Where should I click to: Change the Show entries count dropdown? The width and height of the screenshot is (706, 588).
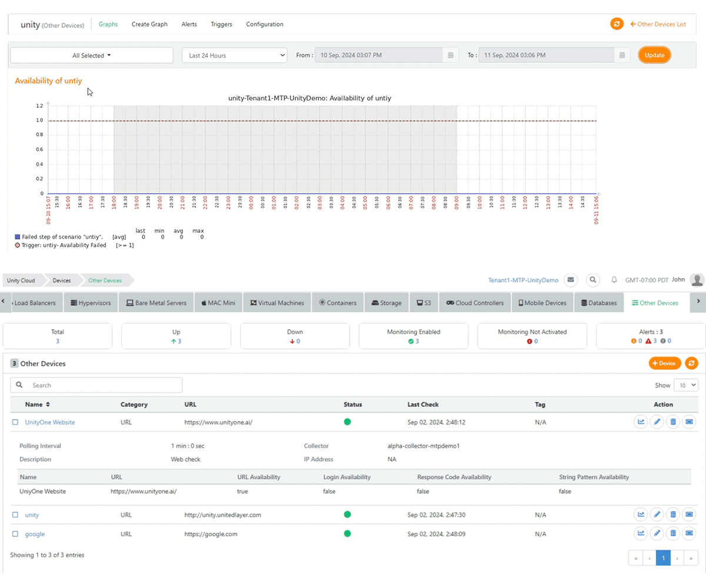686,385
